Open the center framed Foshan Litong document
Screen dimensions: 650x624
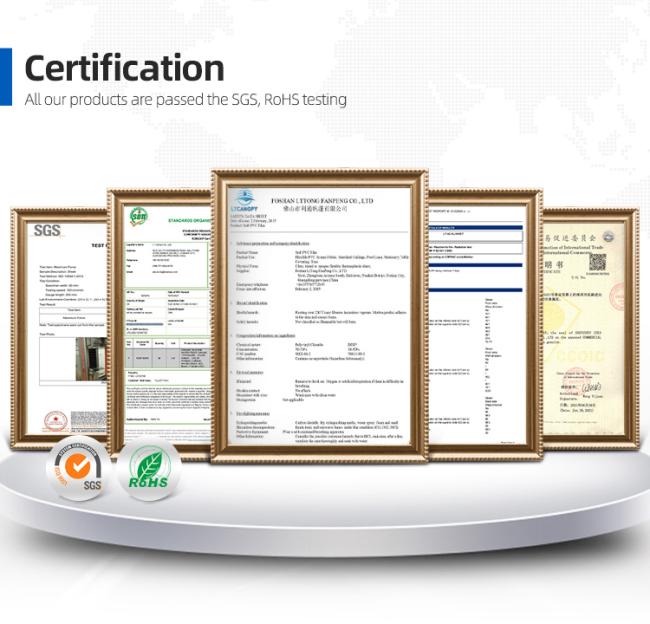click(x=319, y=316)
